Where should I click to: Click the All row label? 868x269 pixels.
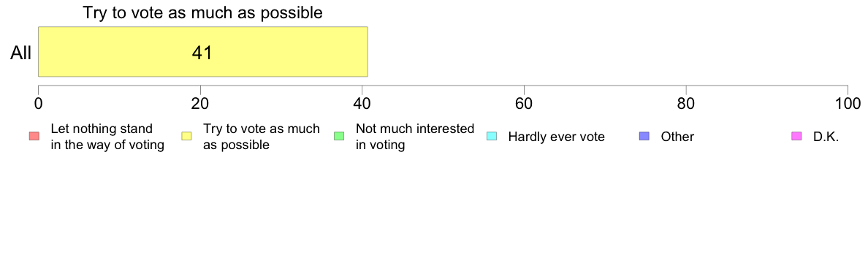(x=21, y=52)
